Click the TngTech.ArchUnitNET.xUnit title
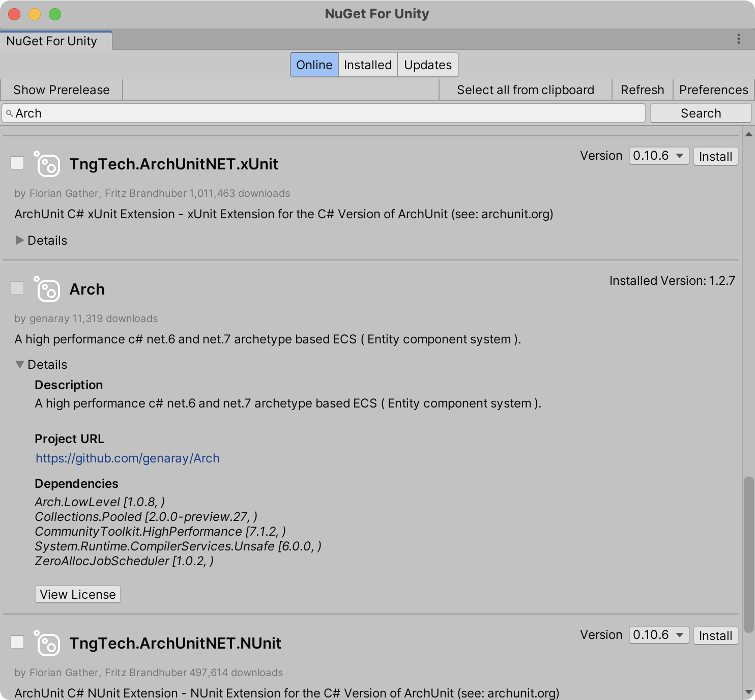This screenshot has height=700, width=755. (x=173, y=164)
